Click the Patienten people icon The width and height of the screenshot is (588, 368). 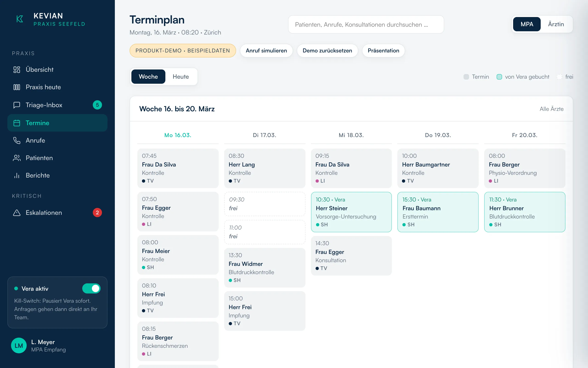tap(17, 158)
